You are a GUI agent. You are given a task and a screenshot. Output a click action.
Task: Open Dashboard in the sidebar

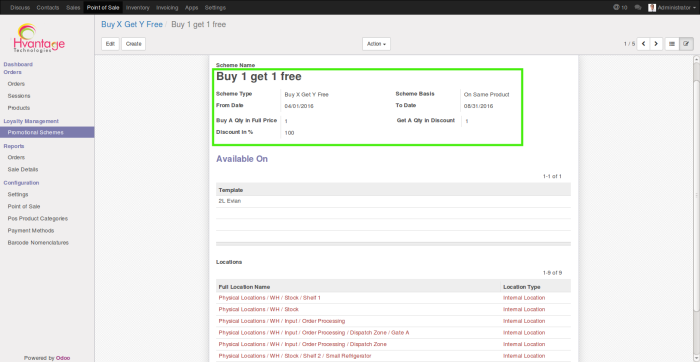(18, 64)
